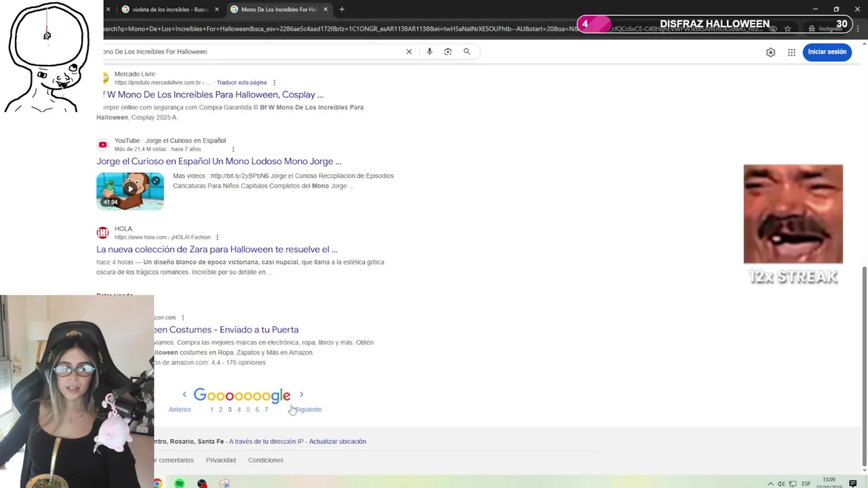868x488 pixels.
Task: Open the Windows notification center
Action: click(853, 483)
